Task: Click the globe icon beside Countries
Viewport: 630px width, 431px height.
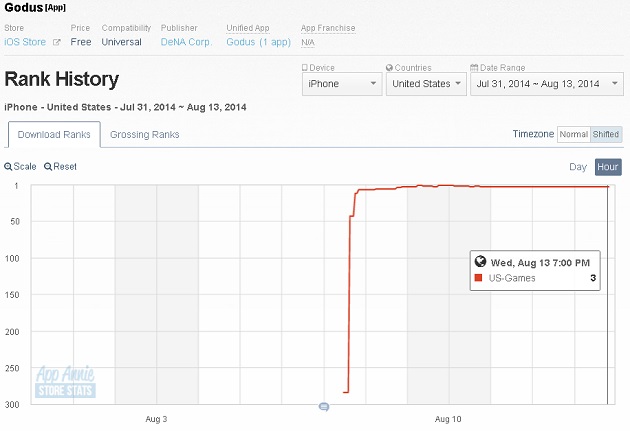Action: point(389,67)
